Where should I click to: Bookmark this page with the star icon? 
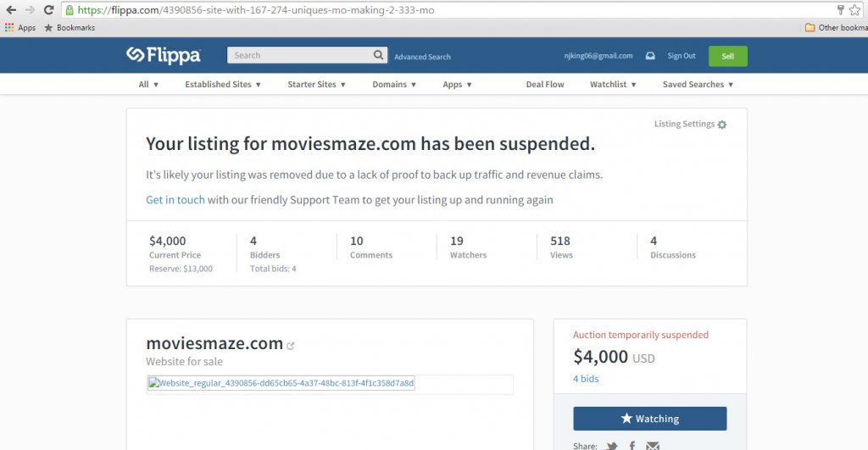855,10
